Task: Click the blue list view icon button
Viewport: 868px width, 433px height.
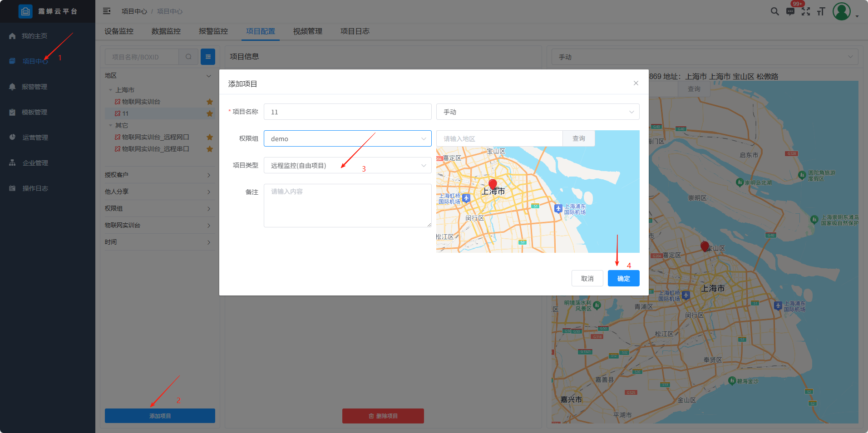Action: pos(208,57)
